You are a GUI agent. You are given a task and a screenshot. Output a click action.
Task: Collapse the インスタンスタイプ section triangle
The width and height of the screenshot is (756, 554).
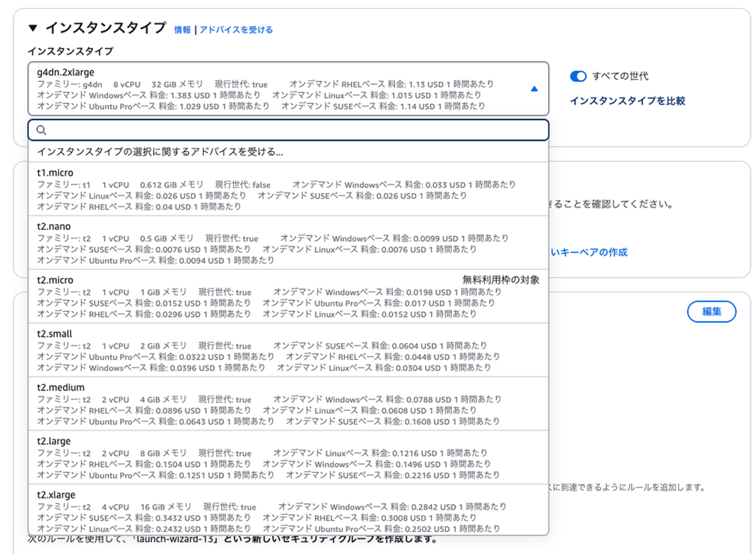pyautogui.click(x=33, y=28)
